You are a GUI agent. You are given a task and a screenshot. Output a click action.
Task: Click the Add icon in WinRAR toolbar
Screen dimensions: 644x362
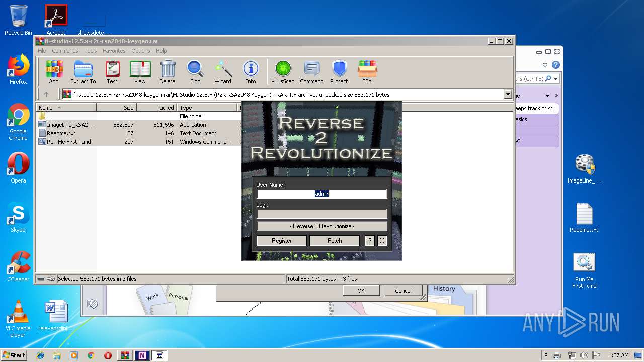pos(54,72)
